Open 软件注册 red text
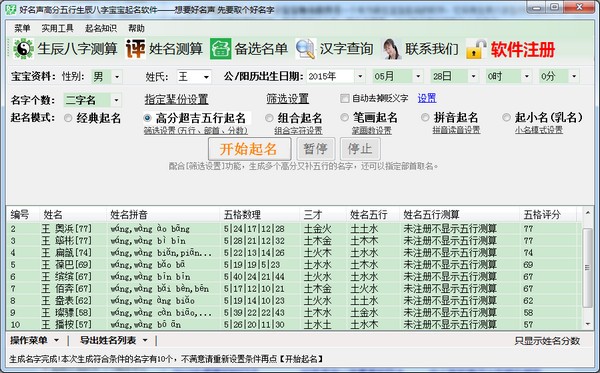Image resolution: width=600 pixels, height=373 pixels. (x=523, y=49)
